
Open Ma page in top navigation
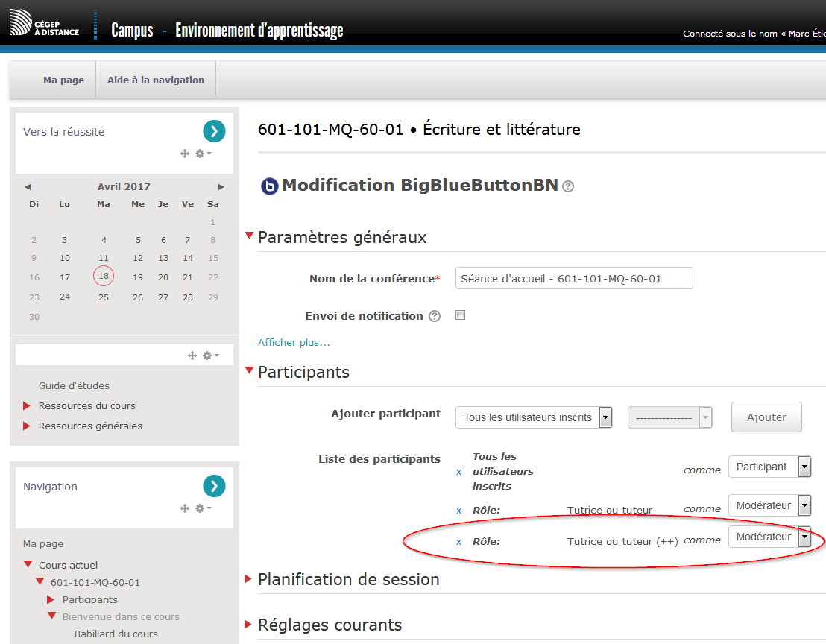(63, 80)
